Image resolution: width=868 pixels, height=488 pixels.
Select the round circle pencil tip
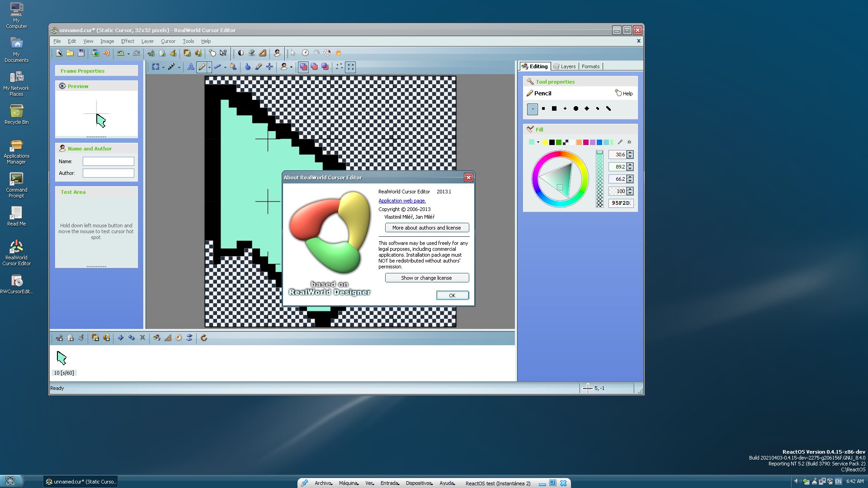tap(576, 109)
